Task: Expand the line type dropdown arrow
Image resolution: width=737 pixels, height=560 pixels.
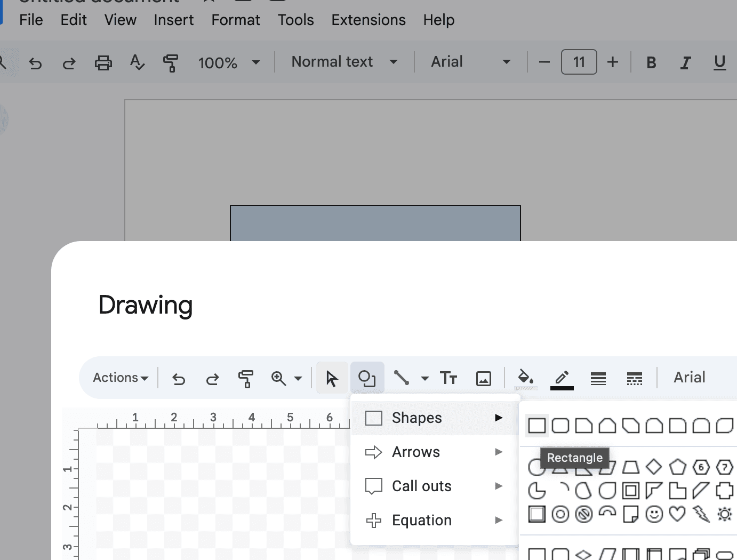Action: click(424, 379)
